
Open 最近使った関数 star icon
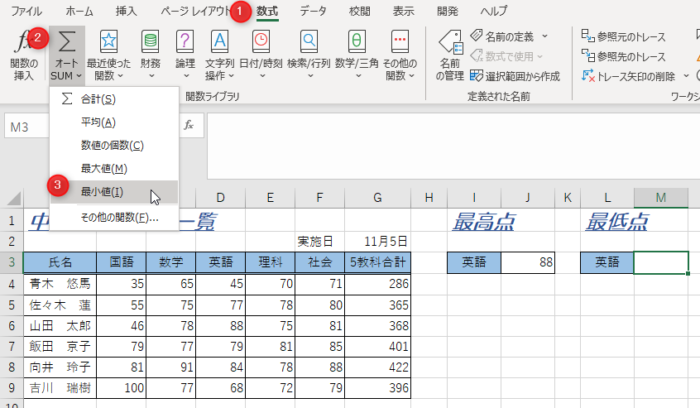[108, 43]
